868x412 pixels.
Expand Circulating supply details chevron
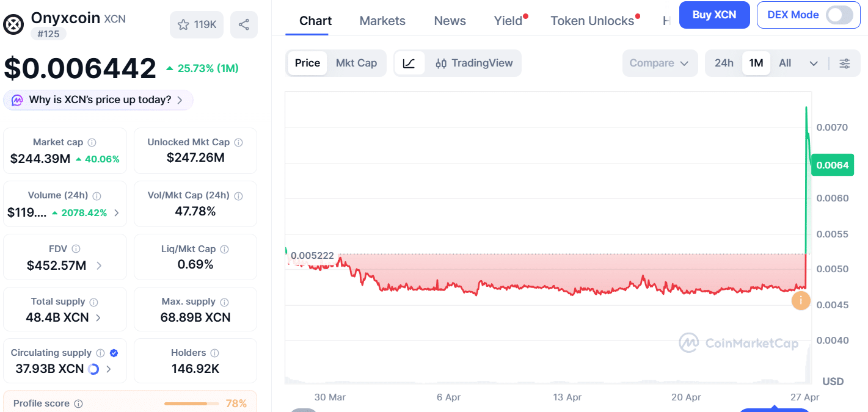pos(109,369)
